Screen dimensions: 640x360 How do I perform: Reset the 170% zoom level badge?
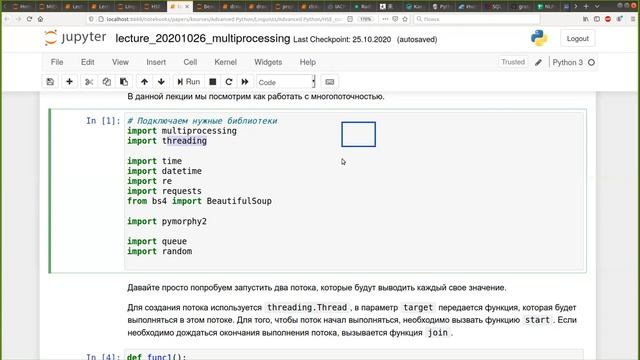365,19
